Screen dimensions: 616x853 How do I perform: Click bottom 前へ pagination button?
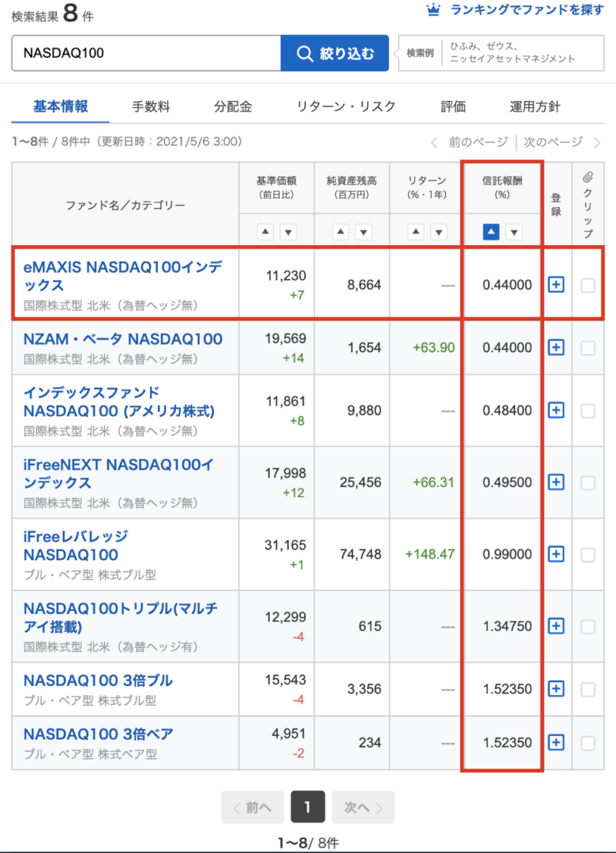coord(253,808)
